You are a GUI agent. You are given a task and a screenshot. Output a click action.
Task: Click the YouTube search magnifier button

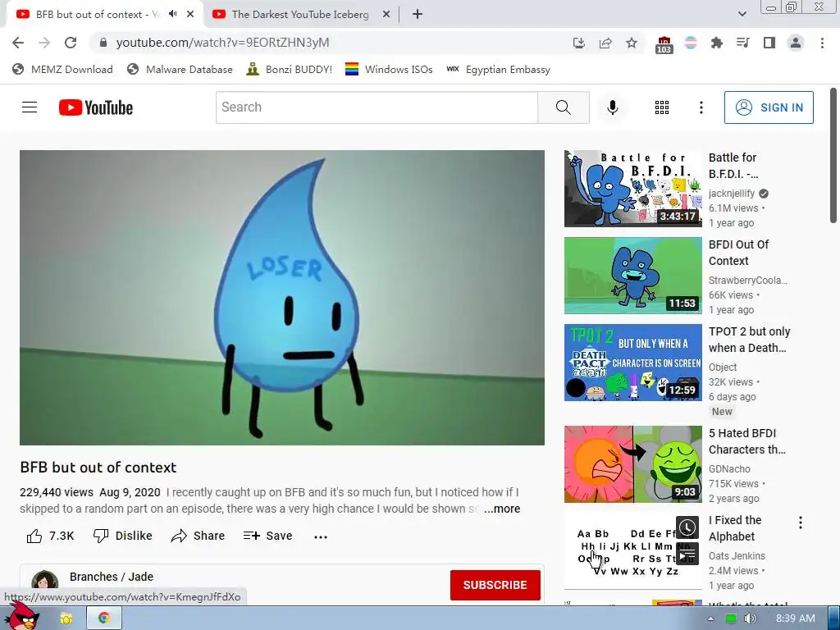[x=564, y=107]
